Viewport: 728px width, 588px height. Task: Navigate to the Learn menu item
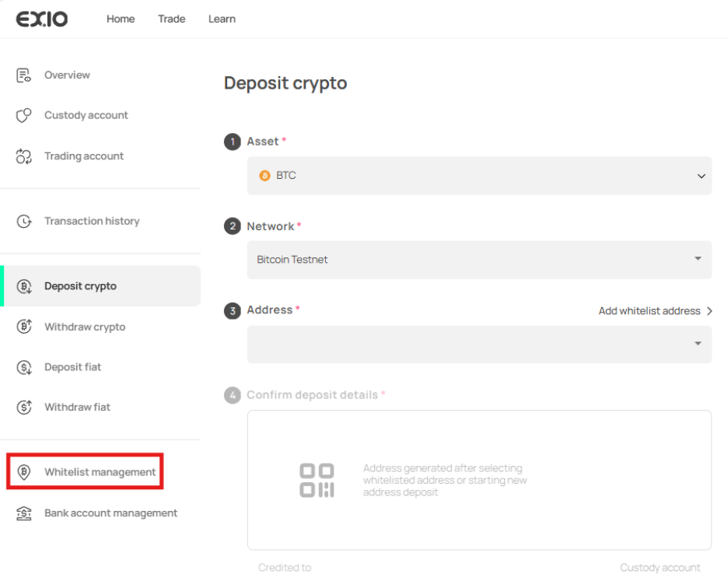(x=222, y=19)
